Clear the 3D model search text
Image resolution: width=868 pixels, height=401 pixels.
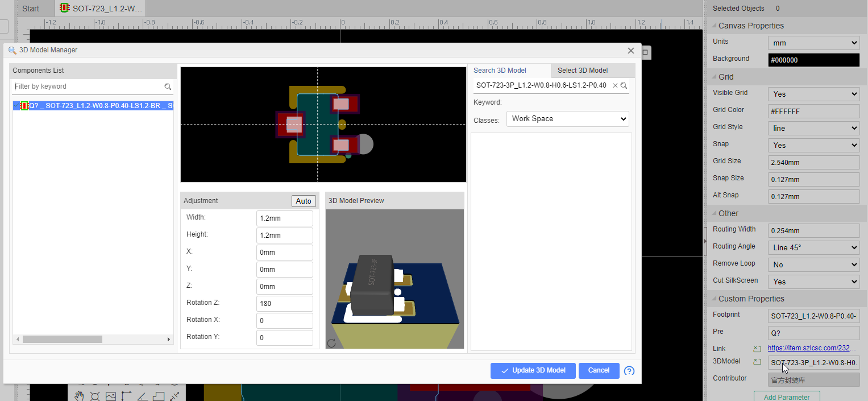point(614,85)
